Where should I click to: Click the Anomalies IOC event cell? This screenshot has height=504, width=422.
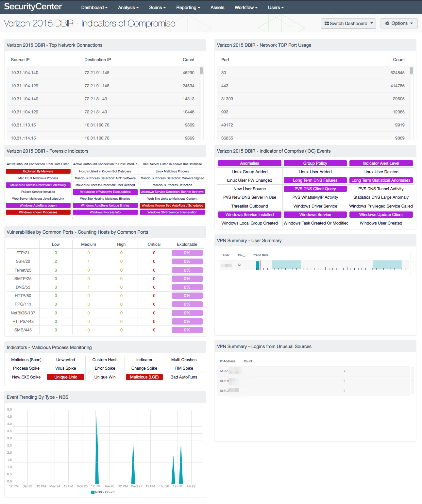tap(250, 163)
